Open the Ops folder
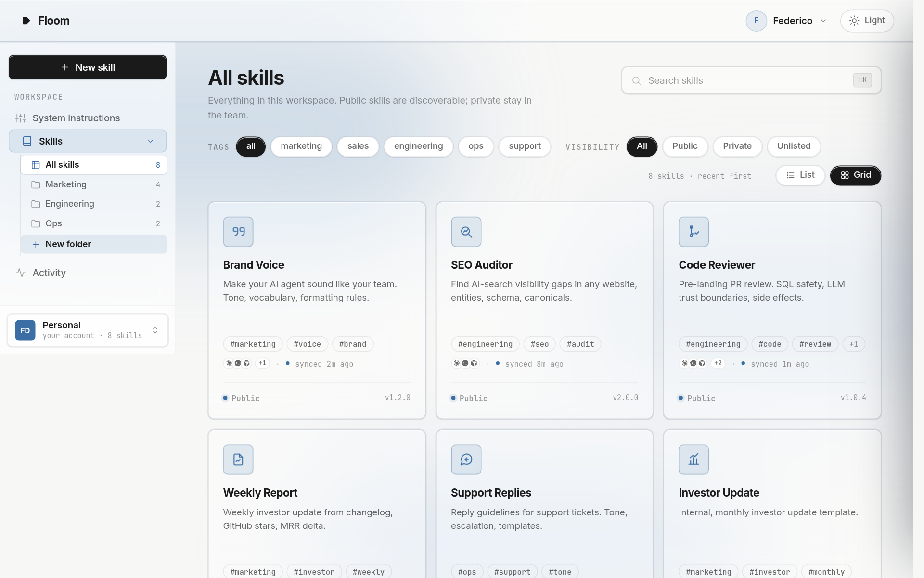This screenshot has height=578, width=924. 94,223
